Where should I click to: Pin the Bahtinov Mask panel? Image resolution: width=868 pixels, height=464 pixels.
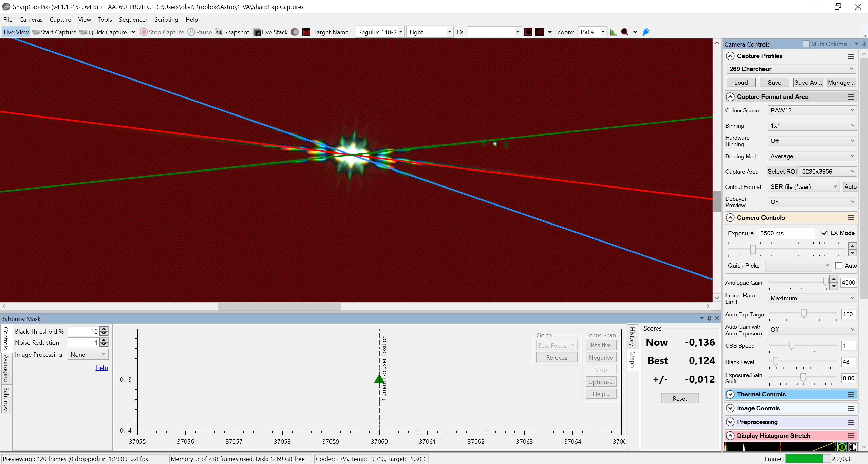709,318
